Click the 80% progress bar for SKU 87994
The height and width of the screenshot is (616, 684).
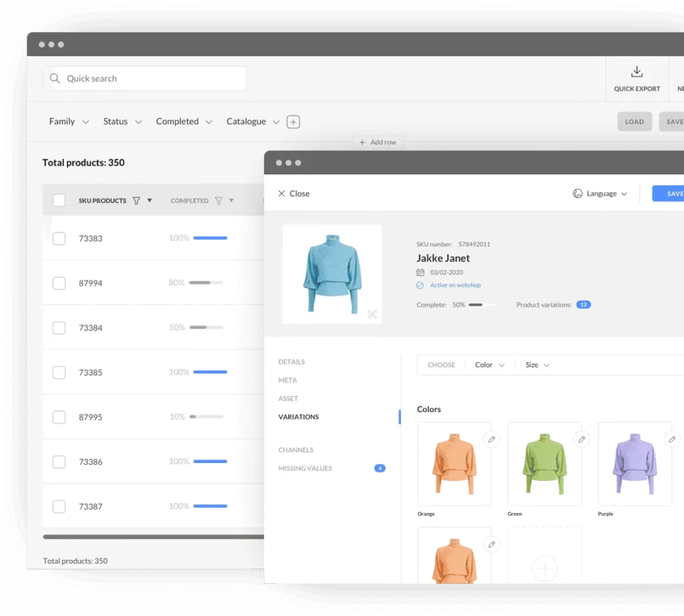pyautogui.click(x=206, y=283)
